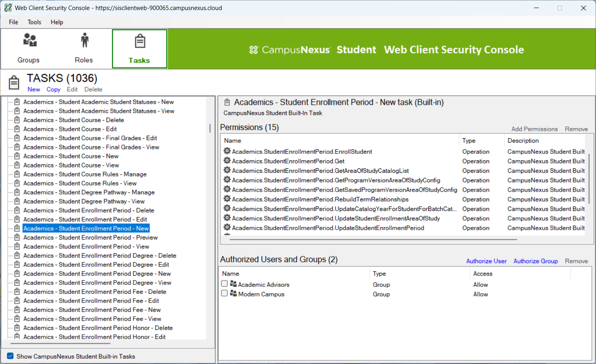This screenshot has height=364, width=596.
Task: Select Academics - Student Course - Final Grades - Edit
Action: (x=90, y=138)
